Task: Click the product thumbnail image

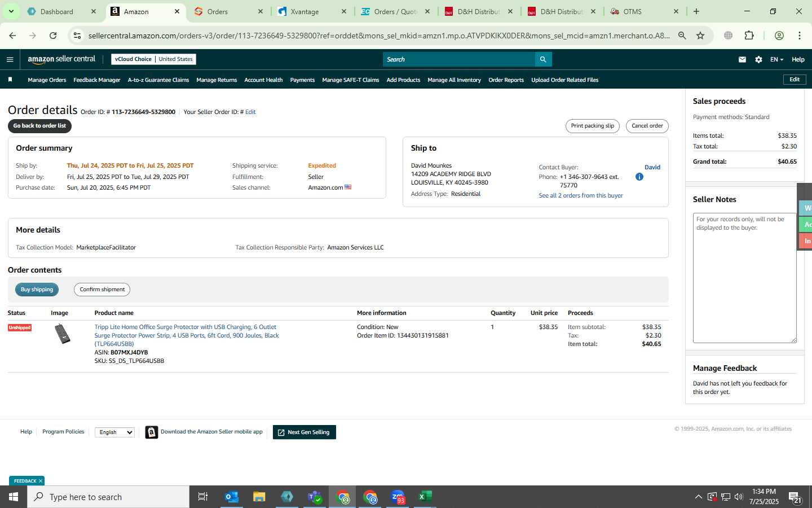Action: click(x=62, y=334)
